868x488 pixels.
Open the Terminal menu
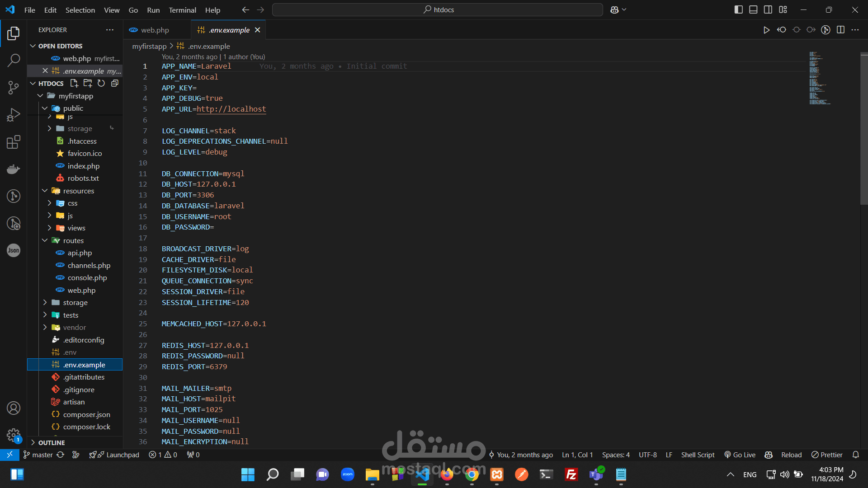(x=182, y=10)
